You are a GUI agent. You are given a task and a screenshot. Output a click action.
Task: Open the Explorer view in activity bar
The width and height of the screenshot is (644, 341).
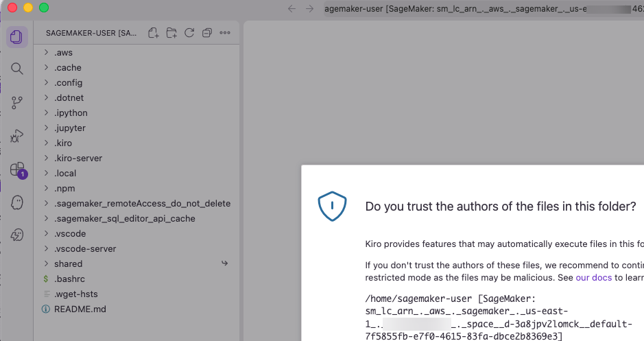point(17,37)
